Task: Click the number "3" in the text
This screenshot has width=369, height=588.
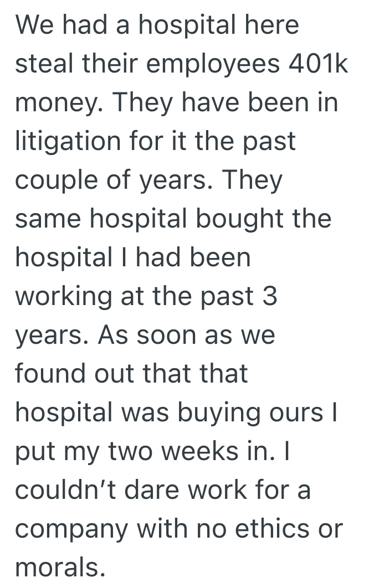Action: [268, 297]
